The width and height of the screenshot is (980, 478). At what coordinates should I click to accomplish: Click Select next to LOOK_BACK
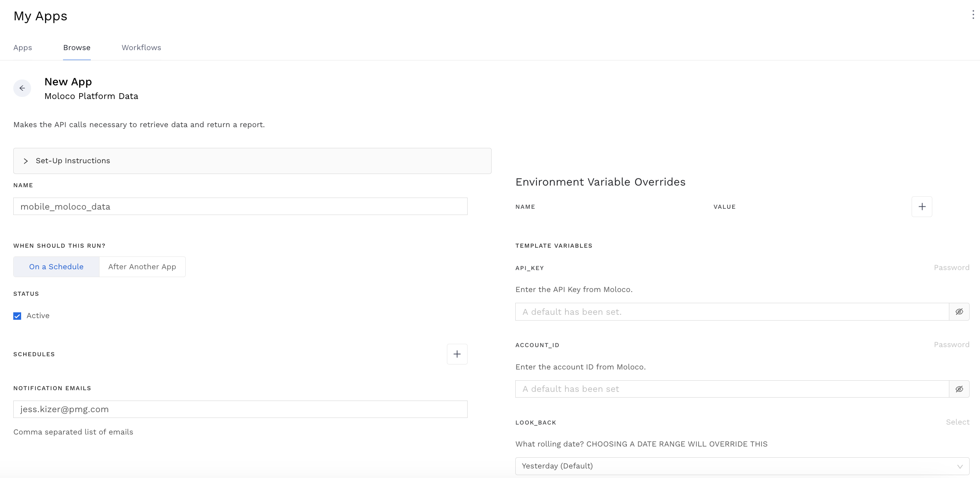[957, 422]
